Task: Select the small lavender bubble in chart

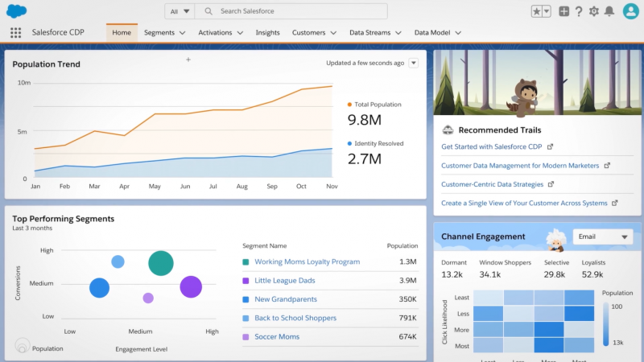Action: click(x=148, y=298)
